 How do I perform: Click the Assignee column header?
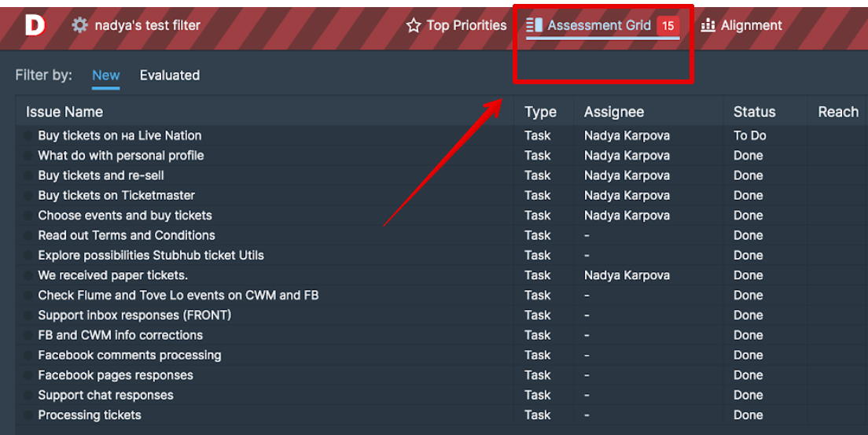pos(614,112)
